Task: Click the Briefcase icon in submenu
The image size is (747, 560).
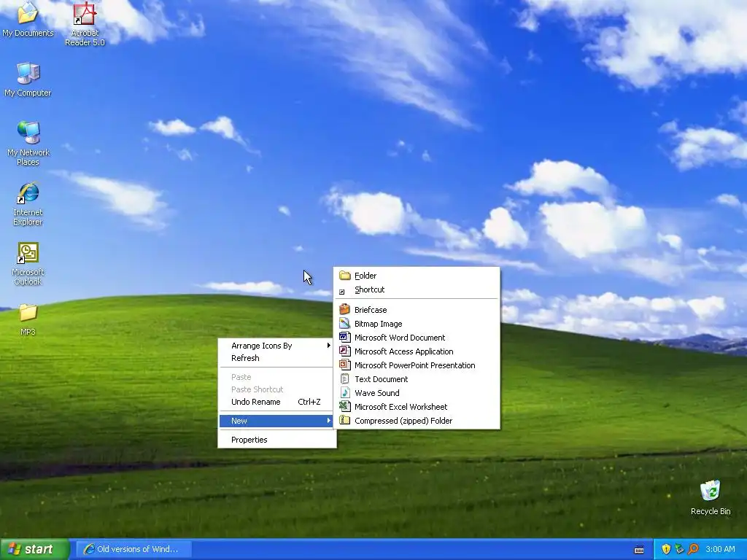Action: (344, 309)
